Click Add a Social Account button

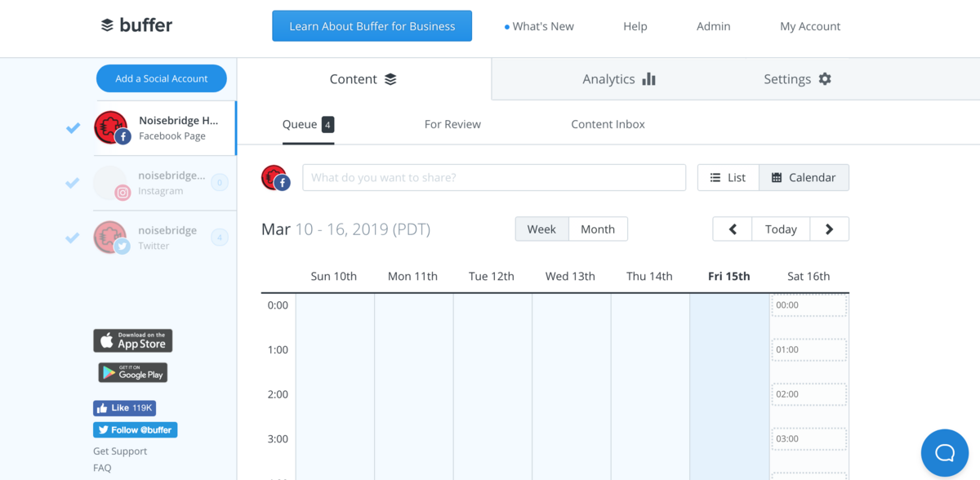point(162,78)
